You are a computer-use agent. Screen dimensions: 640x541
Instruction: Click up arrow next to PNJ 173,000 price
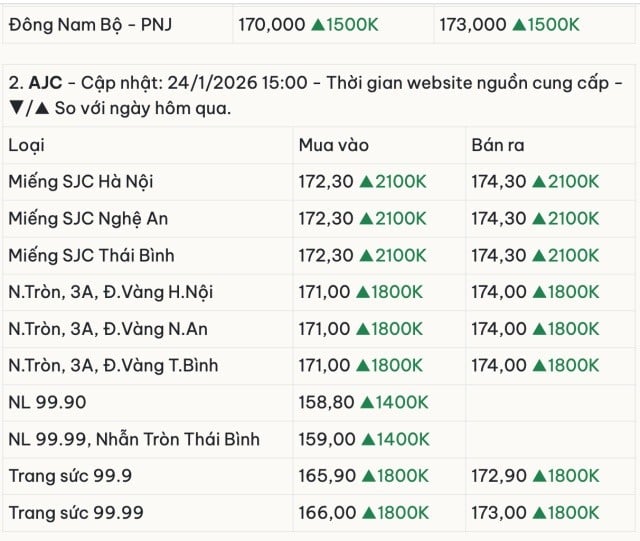tap(519, 25)
